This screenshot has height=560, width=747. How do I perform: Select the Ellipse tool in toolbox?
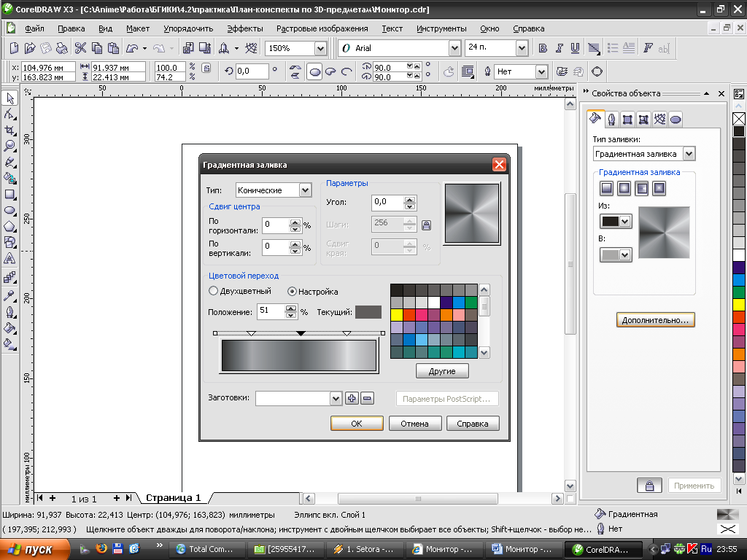(x=10, y=211)
